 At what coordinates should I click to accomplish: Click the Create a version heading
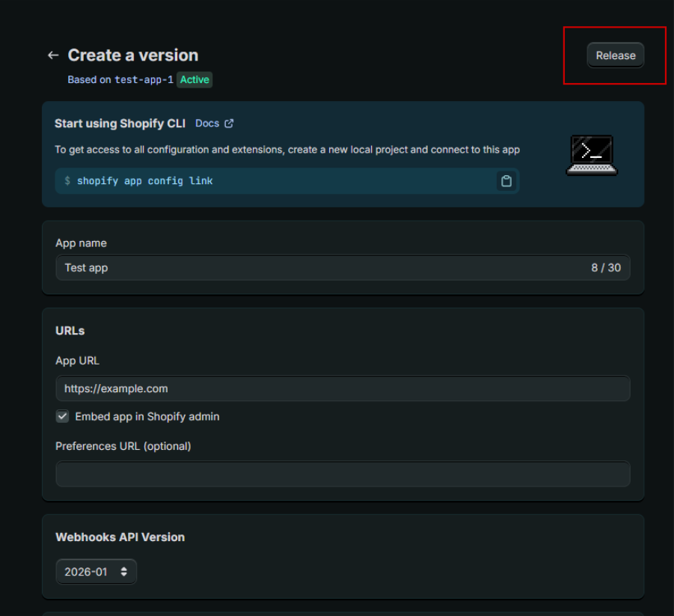pos(133,55)
